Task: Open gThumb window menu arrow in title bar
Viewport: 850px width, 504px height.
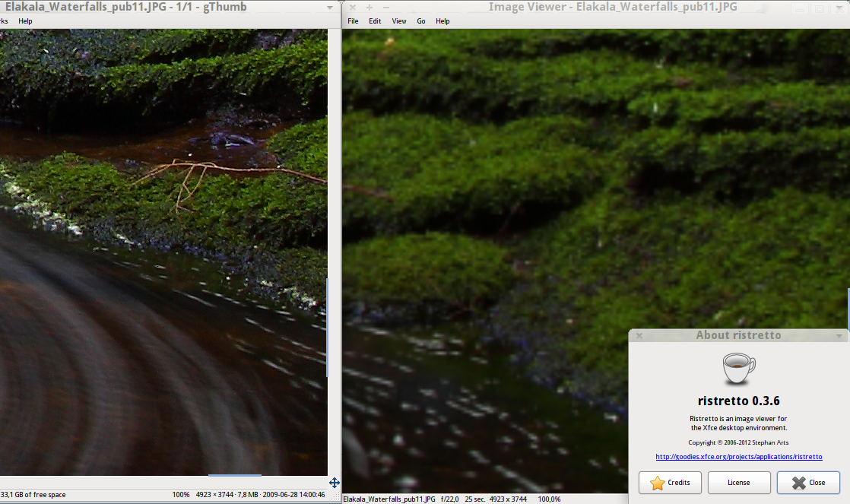Action: pyautogui.click(x=331, y=8)
